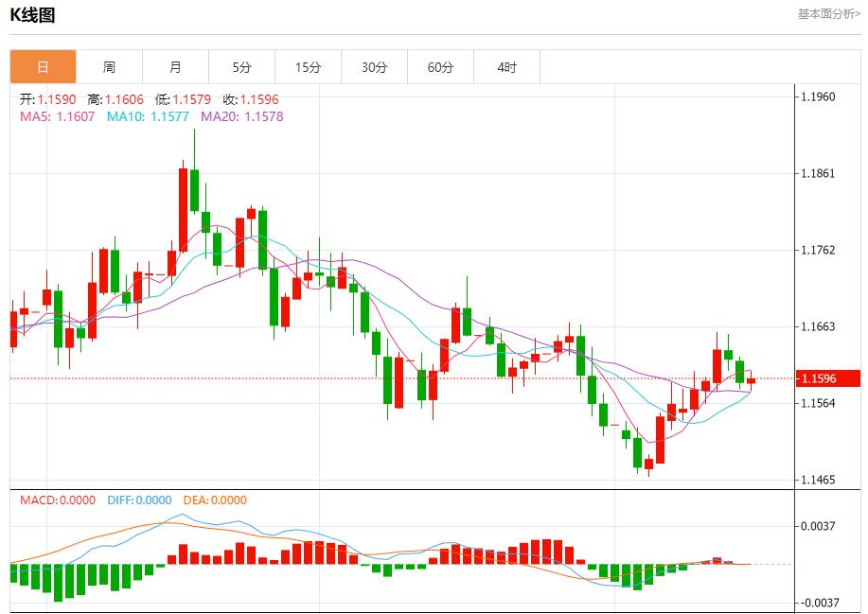Viewport: 868px width, 614px height.
Task: Switch to the 周 (weekly) chart tab
Action: point(110,67)
